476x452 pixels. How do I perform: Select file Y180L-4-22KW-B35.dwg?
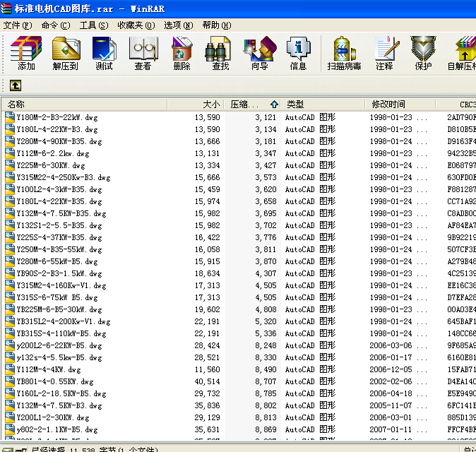click(59, 201)
